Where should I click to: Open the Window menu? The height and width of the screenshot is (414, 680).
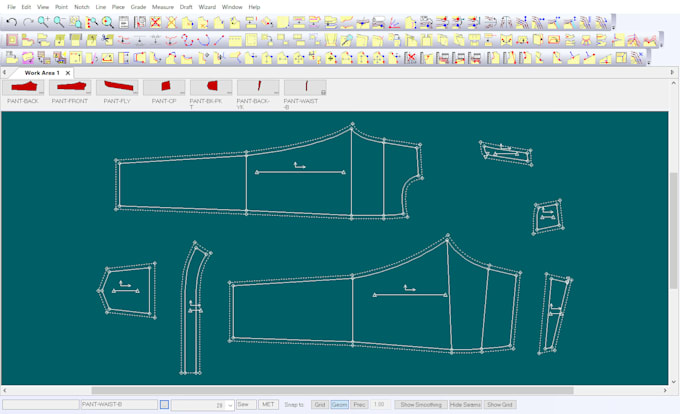pyautogui.click(x=232, y=7)
